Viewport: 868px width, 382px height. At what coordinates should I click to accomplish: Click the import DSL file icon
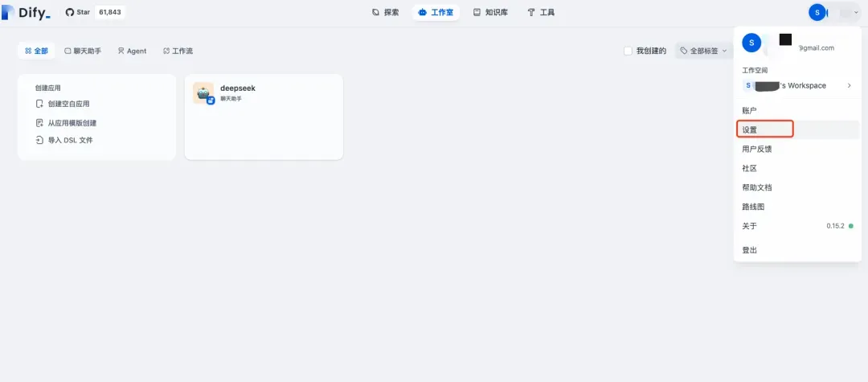(39, 140)
